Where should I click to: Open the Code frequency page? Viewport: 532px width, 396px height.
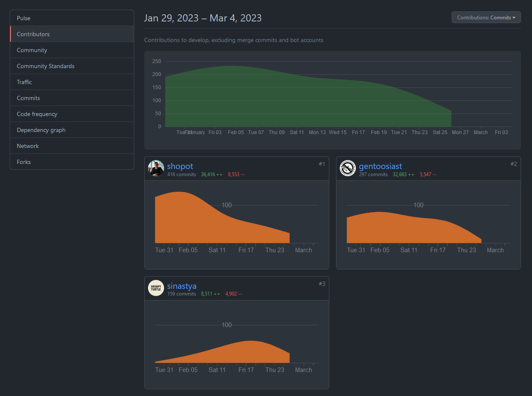(37, 114)
